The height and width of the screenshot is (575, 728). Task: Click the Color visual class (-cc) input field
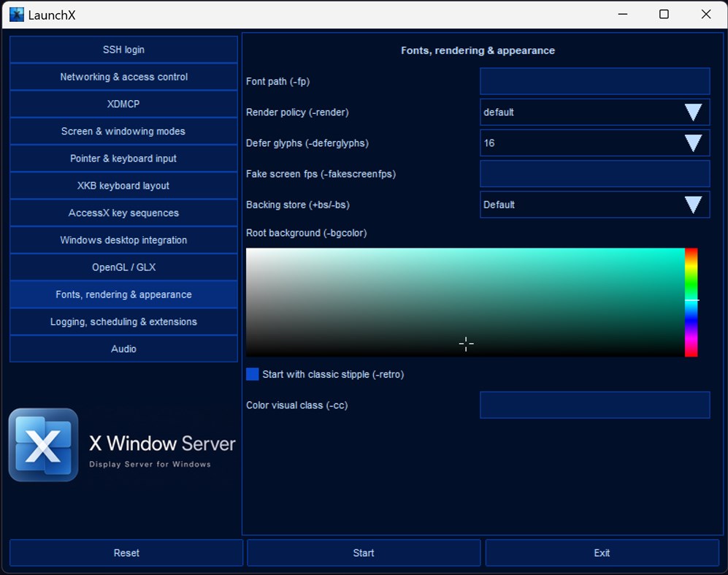coord(595,405)
